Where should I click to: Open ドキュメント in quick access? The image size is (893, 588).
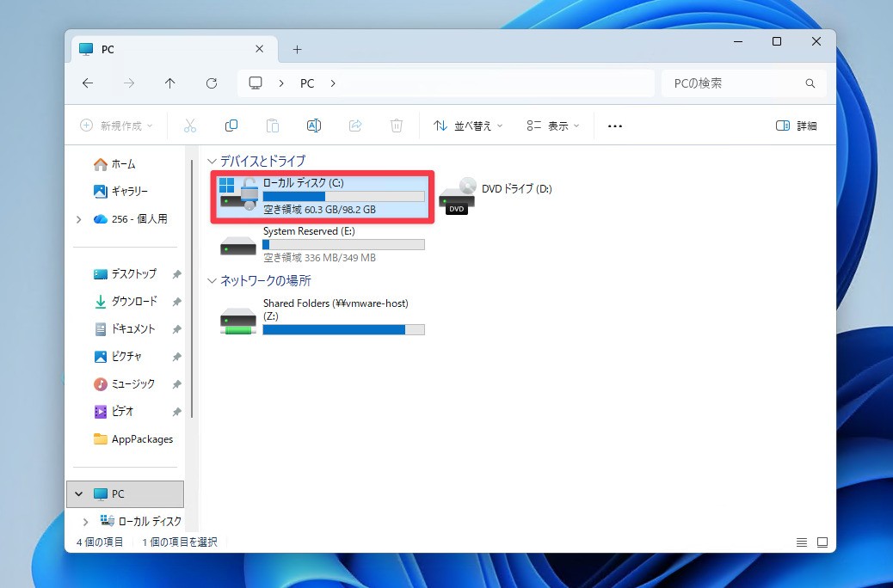pyautogui.click(x=124, y=328)
